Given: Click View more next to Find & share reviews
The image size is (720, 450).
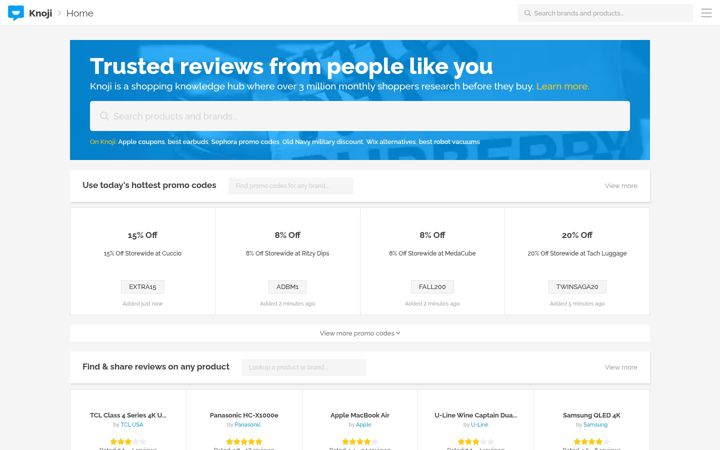Looking at the screenshot, I should 621,367.
